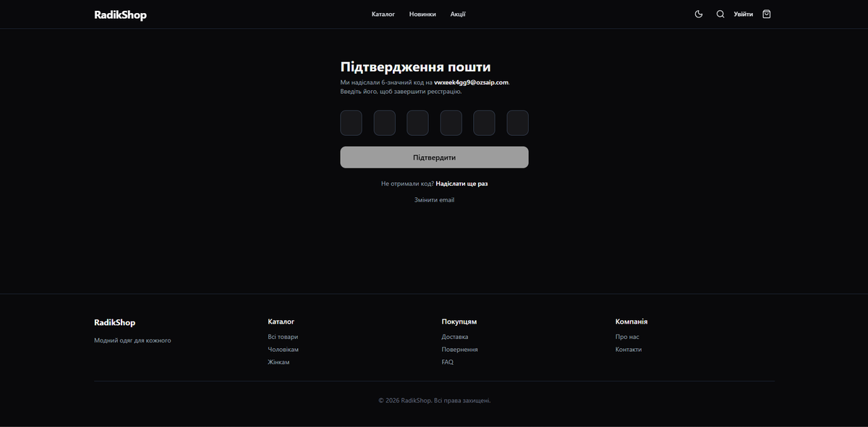Click the Модний одяг для кожного tagline
The image size is (868, 427).
point(132,340)
